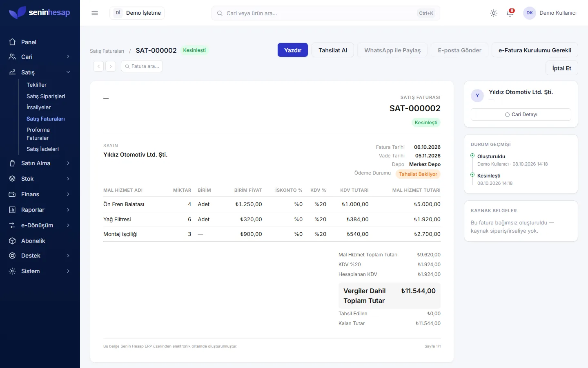Click e-Fatura Kurulumu Gerekli button
Viewport: 588px width, 368px height.
(535, 50)
